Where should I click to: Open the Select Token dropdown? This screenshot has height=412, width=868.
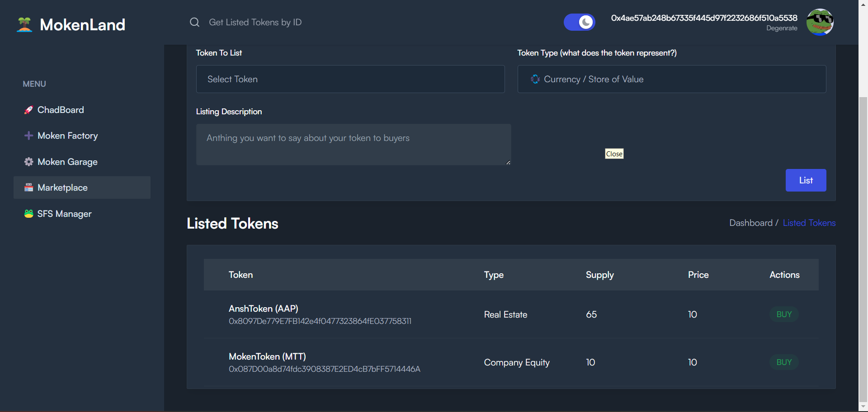tap(350, 79)
